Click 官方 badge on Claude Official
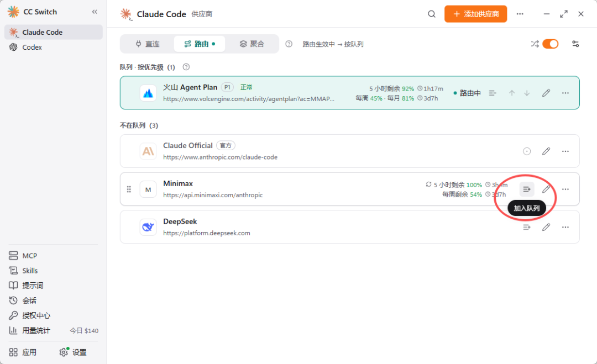This screenshot has height=364, width=597. [226, 145]
